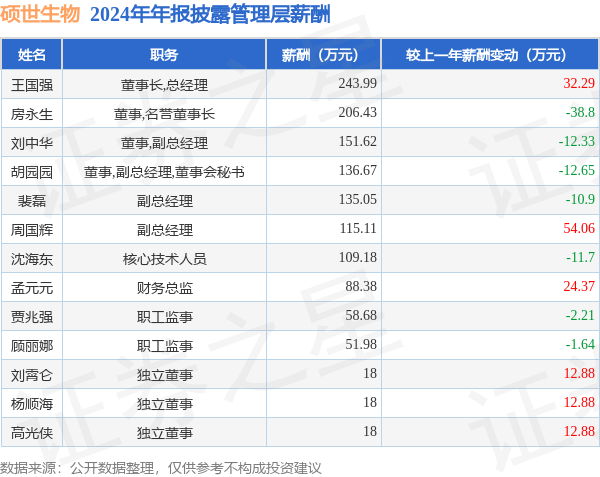Select salary value 136.67
Viewport: 600px width, 477px height.
(358, 170)
